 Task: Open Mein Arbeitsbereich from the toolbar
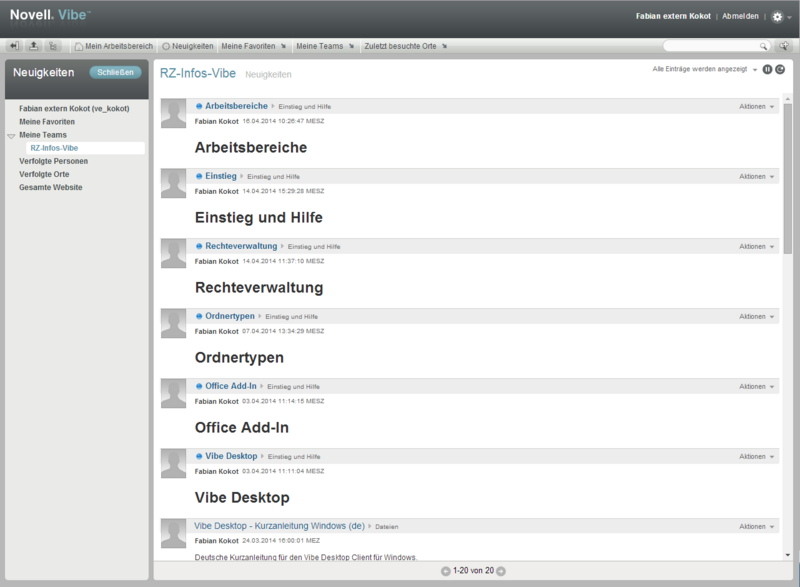coord(114,46)
